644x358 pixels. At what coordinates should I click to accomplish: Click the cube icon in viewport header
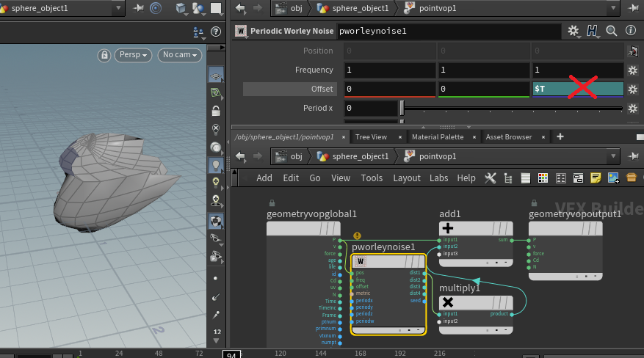tap(181, 8)
